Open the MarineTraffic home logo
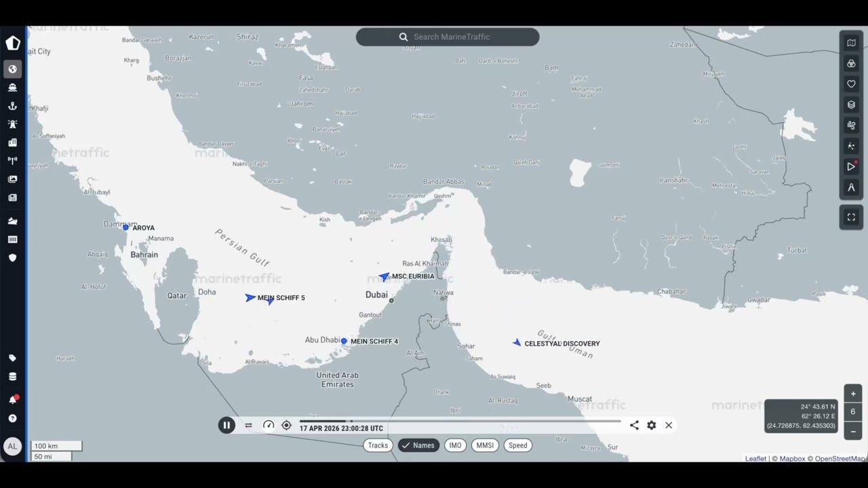 (13, 43)
